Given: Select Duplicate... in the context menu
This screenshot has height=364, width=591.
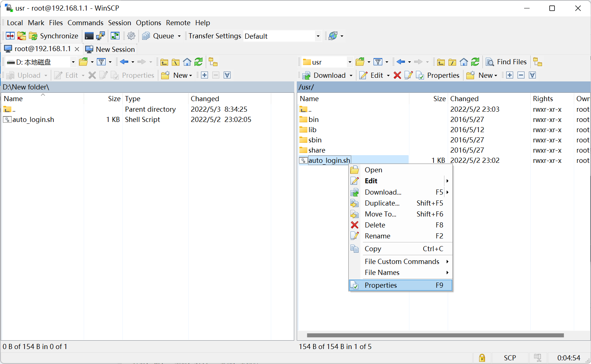Looking at the screenshot, I should click(x=401, y=203).
